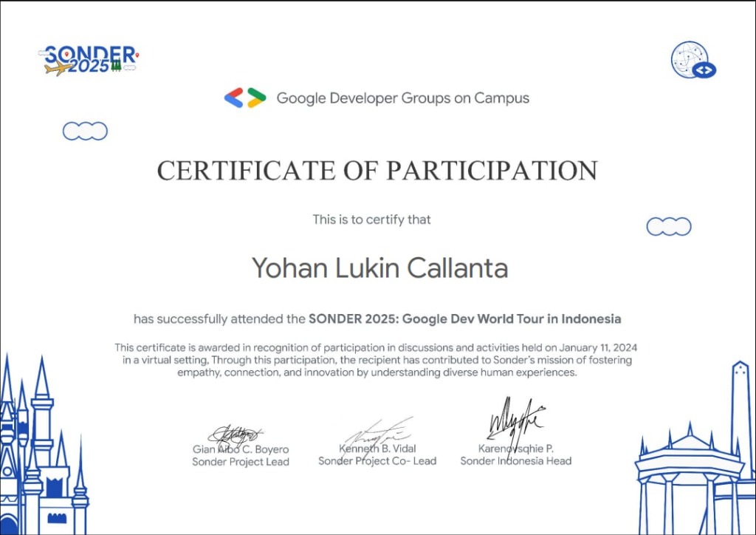Select the Sonder Project Lead label
Screen dimensions: 756x535
tap(241, 460)
